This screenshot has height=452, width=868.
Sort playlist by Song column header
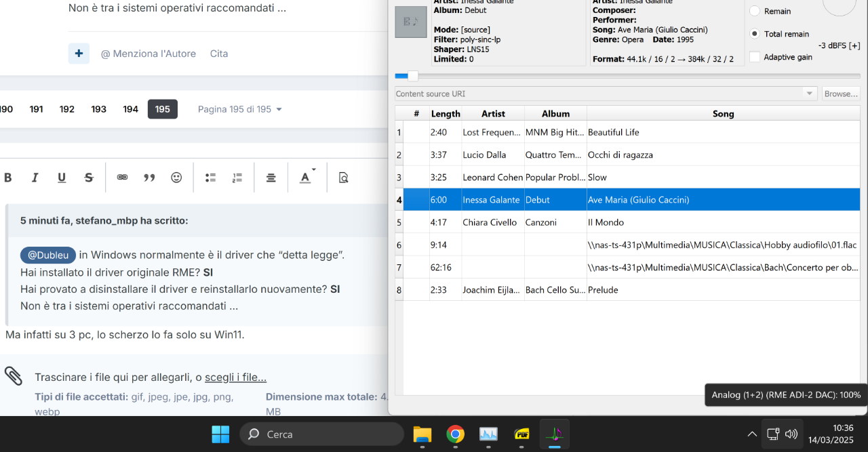click(x=724, y=114)
